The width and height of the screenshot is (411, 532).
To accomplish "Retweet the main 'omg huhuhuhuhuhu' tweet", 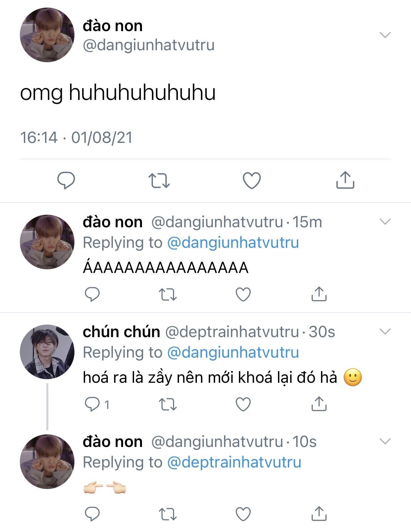I will (159, 181).
